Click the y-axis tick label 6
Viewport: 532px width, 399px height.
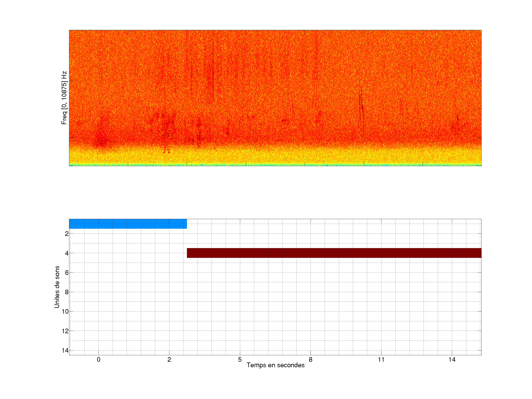(67, 272)
